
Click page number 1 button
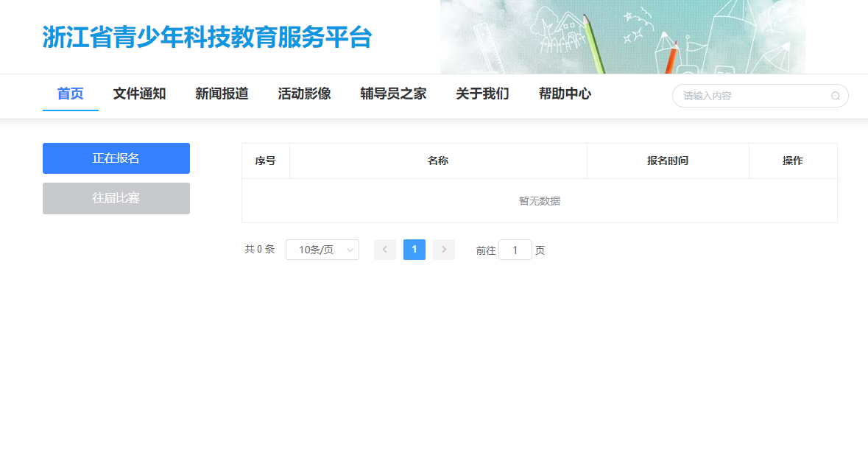pos(414,250)
